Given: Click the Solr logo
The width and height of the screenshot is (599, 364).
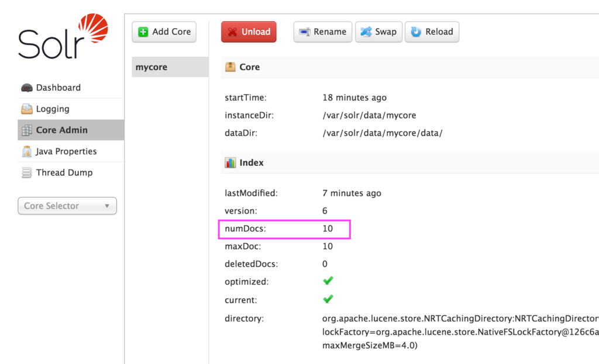Looking at the screenshot, I should [x=63, y=37].
